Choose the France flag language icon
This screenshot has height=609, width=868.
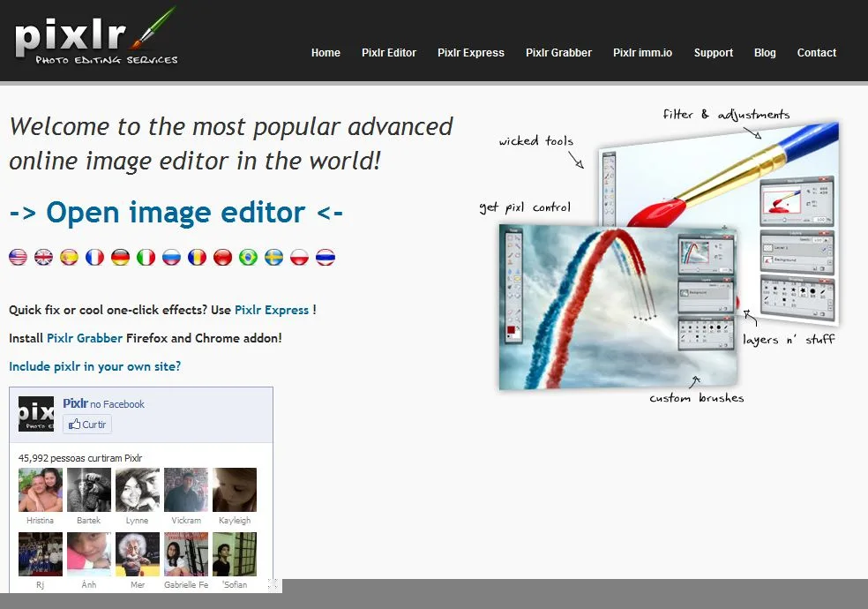coord(94,258)
